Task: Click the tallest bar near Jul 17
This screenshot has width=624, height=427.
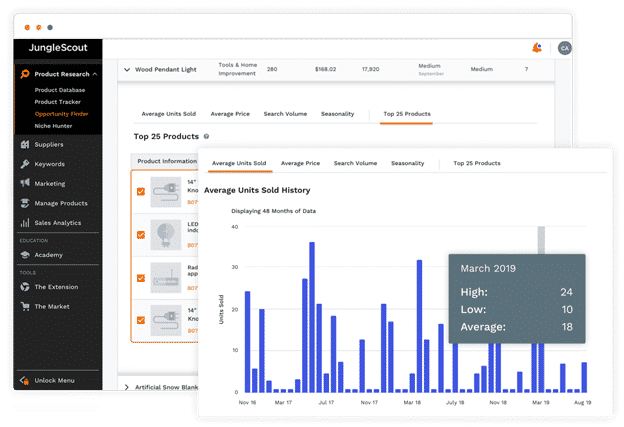Action: click(x=312, y=317)
